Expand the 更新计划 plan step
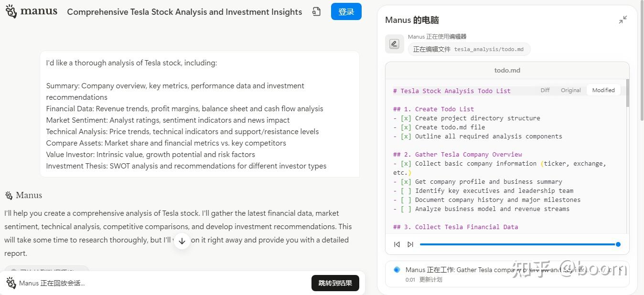 tap(430, 280)
